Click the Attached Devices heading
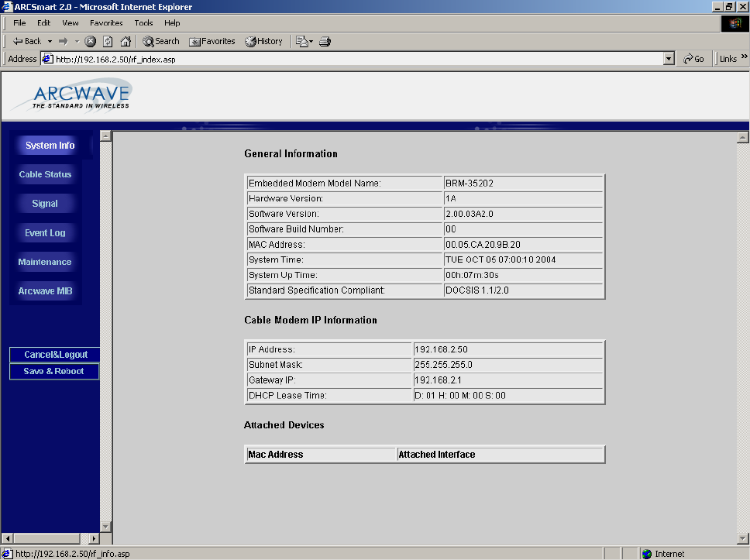The image size is (750, 560). [284, 424]
